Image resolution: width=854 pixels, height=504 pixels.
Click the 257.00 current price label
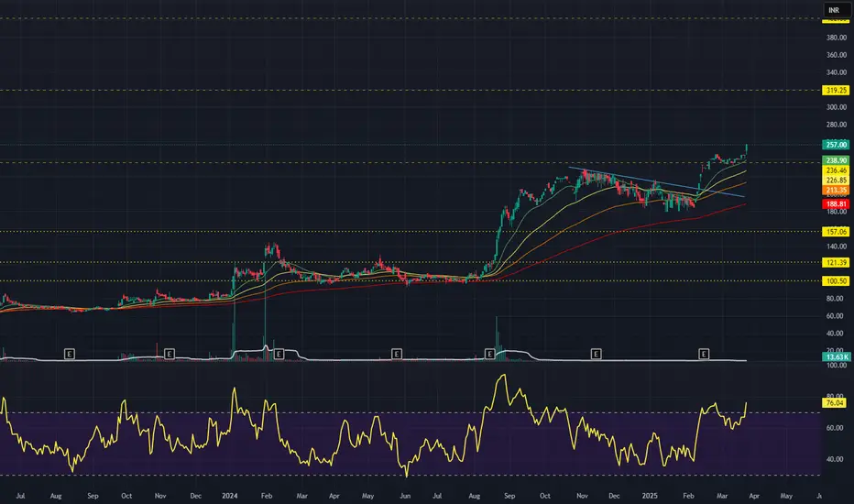point(836,145)
